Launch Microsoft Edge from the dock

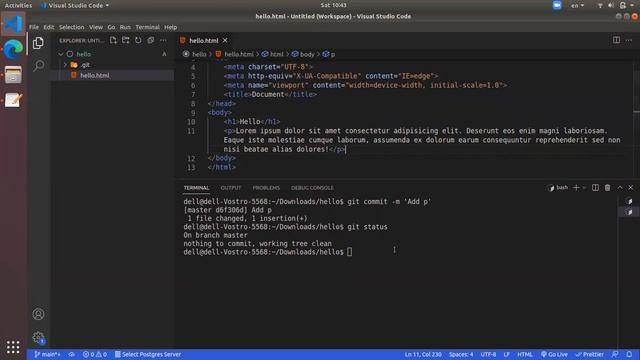13,49
